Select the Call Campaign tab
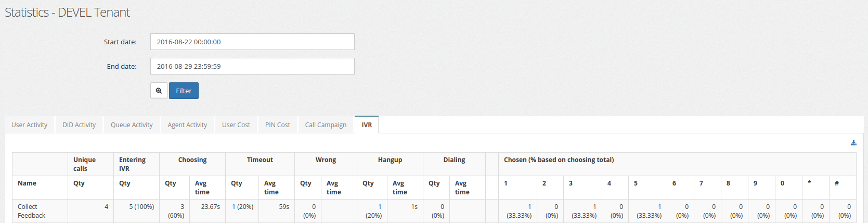Viewport: 868px width, 223px height. coord(326,125)
